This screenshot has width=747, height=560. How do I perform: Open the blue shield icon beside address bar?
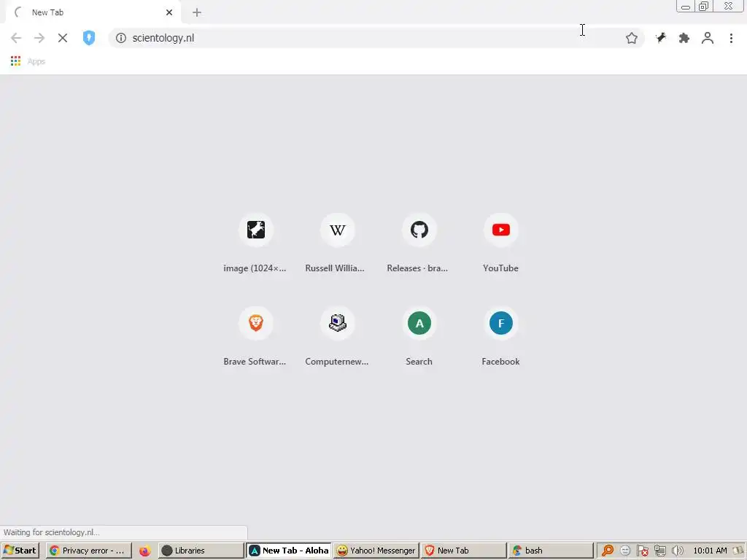click(x=88, y=38)
